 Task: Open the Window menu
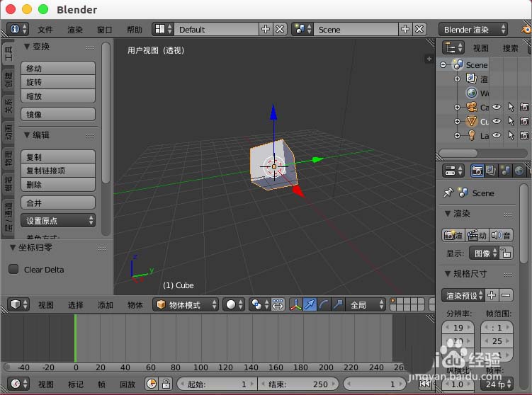pos(105,30)
